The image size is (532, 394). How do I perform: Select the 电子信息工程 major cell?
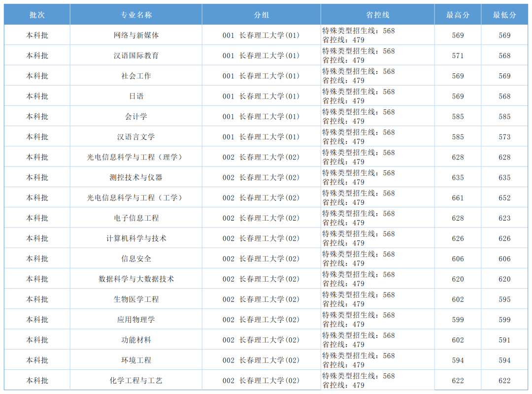pos(136,218)
